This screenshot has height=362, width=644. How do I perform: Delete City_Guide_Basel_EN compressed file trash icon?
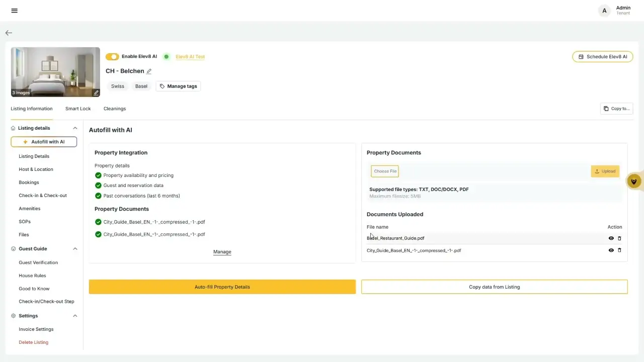coord(619,250)
